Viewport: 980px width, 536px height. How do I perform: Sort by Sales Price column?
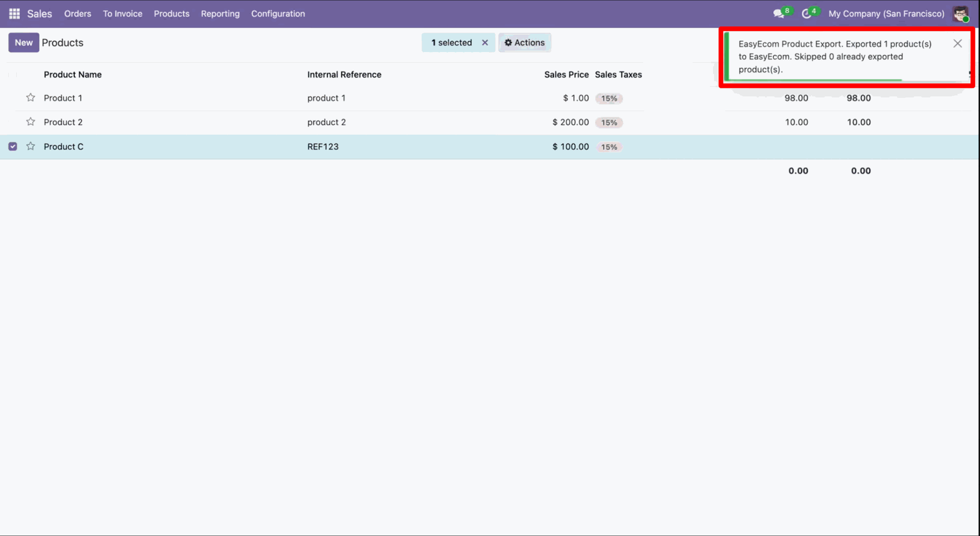(x=566, y=74)
